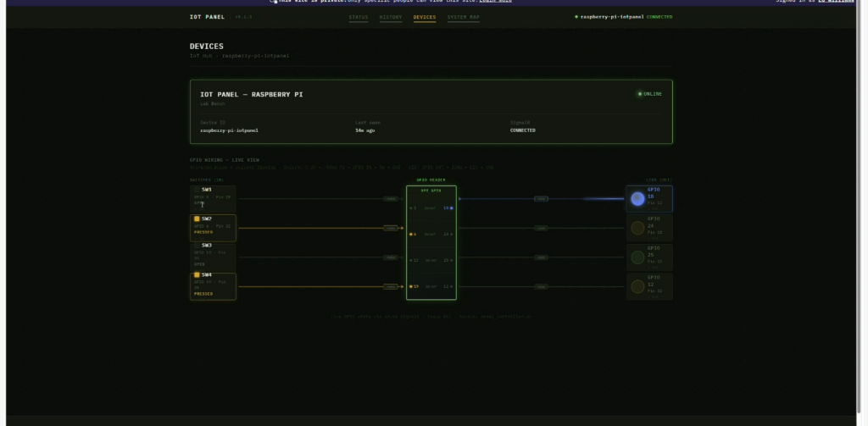This screenshot has height=426, width=868.
Task: Follow the Learn more banner link
Action: point(495,1)
